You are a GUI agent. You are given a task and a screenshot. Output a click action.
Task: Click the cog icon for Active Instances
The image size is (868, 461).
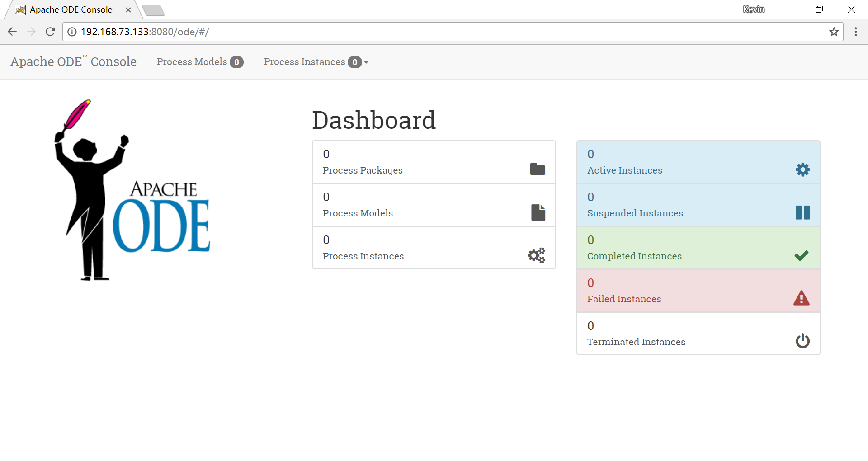click(x=802, y=169)
